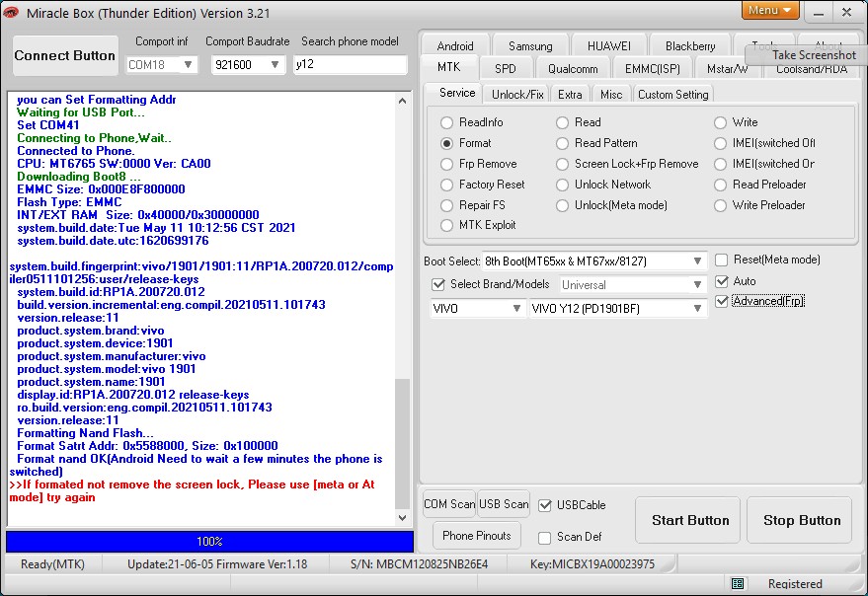Expand the Universal dropdown
The width and height of the screenshot is (868, 596).
697,284
